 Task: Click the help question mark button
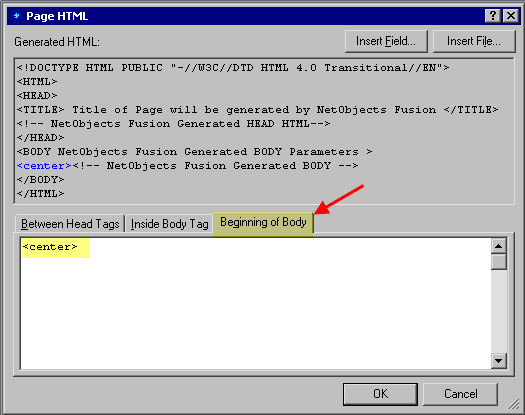(x=493, y=16)
